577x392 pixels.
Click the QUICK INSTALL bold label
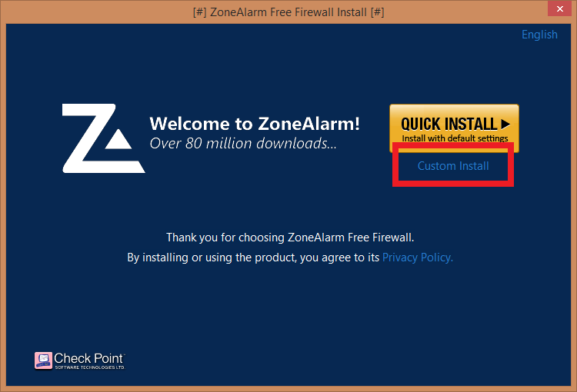(x=449, y=124)
